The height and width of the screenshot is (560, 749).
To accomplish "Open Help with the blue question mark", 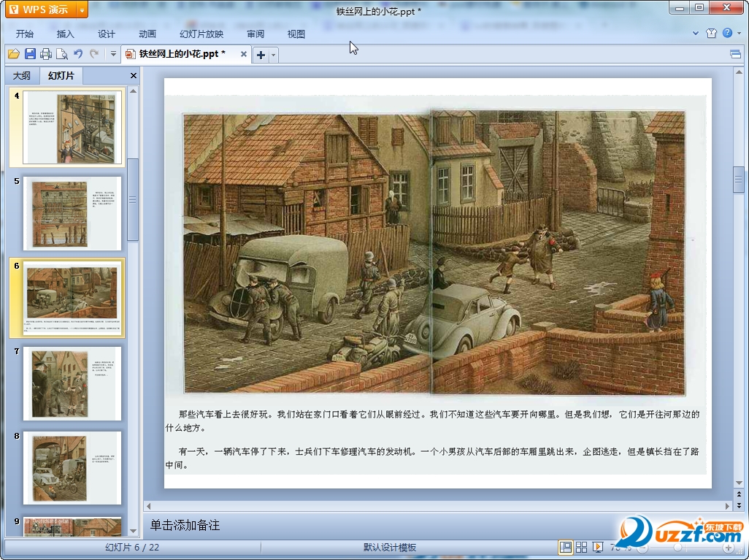I will (727, 34).
